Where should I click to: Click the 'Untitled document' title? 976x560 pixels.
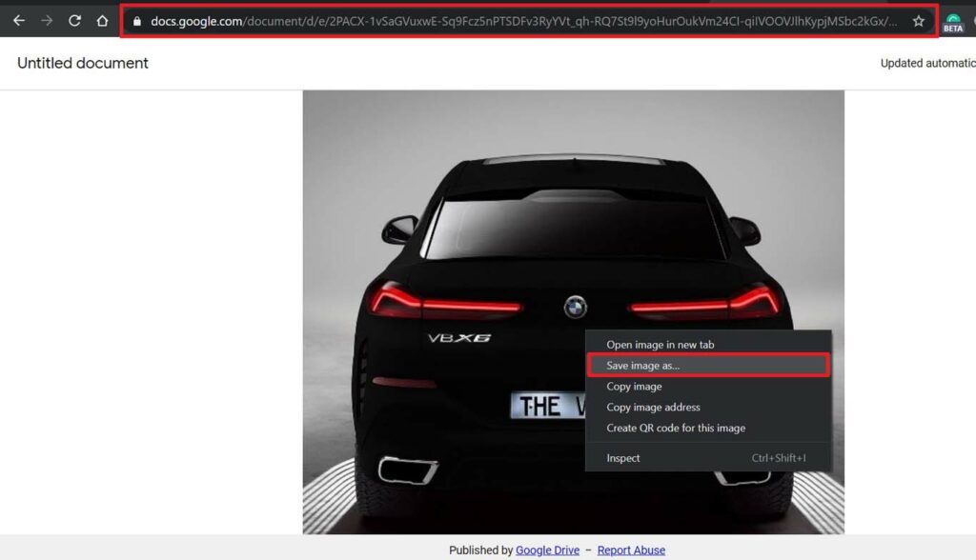click(x=83, y=63)
